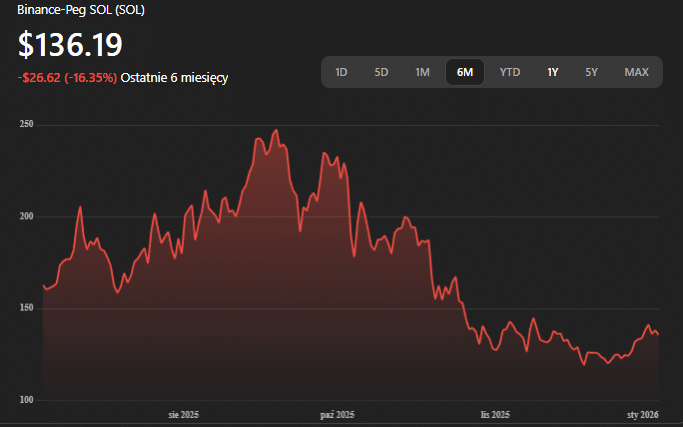Click the active 6M range button
The width and height of the screenshot is (683, 427).
(464, 72)
